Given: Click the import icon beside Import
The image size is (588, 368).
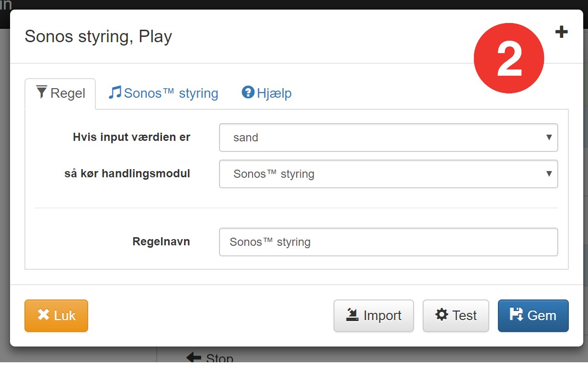Looking at the screenshot, I should 353,315.
